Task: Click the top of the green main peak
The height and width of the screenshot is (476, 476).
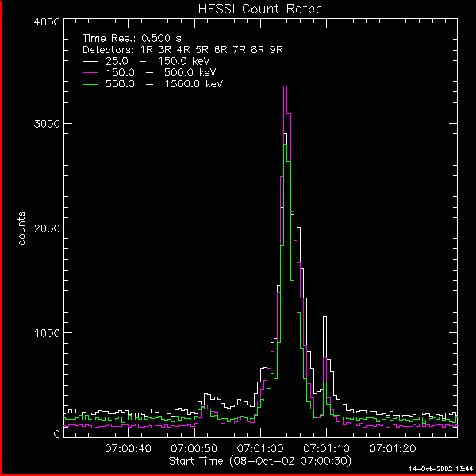Action: [285, 145]
